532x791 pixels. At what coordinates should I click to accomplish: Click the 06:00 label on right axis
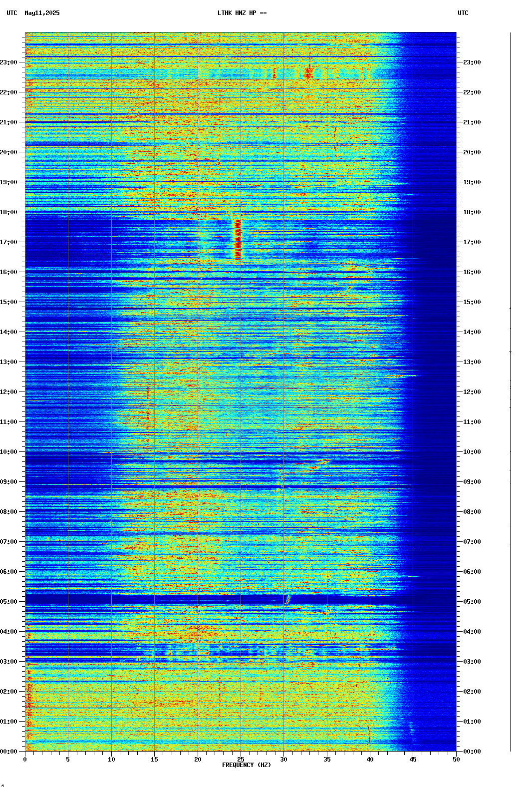[472, 572]
